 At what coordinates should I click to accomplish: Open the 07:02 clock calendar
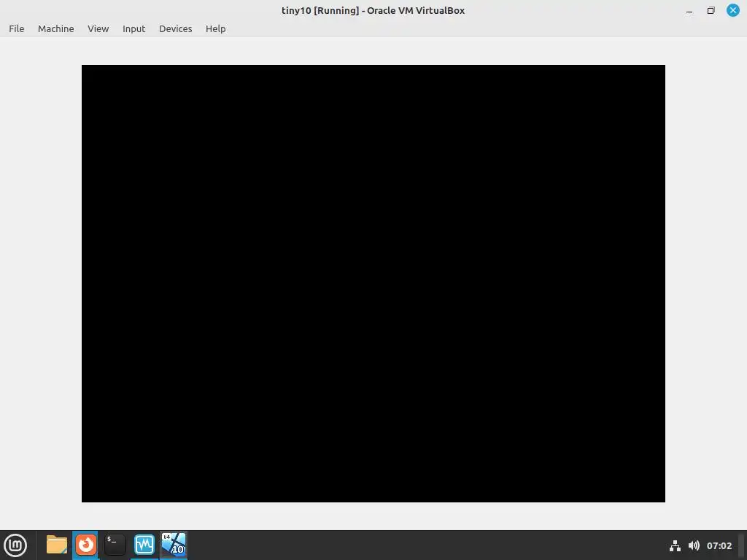tap(719, 545)
